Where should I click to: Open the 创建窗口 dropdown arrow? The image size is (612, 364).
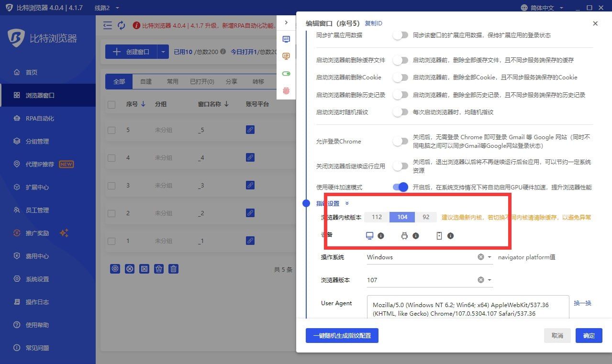click(x=163, y=52)
